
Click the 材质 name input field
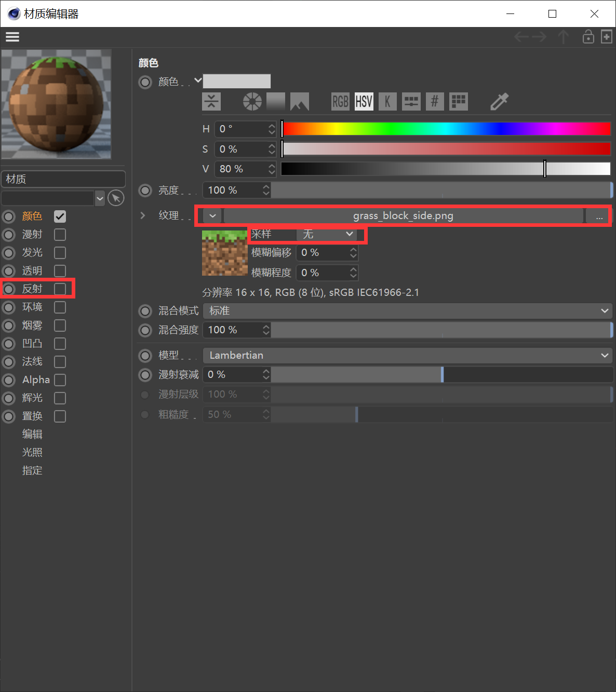pyautogui.click(x=63, y=179)
